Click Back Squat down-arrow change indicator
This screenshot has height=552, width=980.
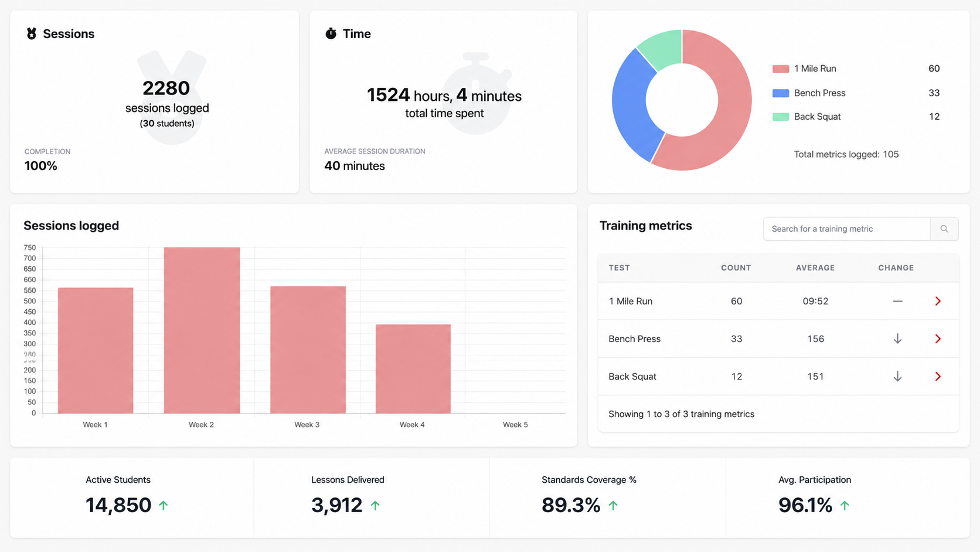pos(897,376)
